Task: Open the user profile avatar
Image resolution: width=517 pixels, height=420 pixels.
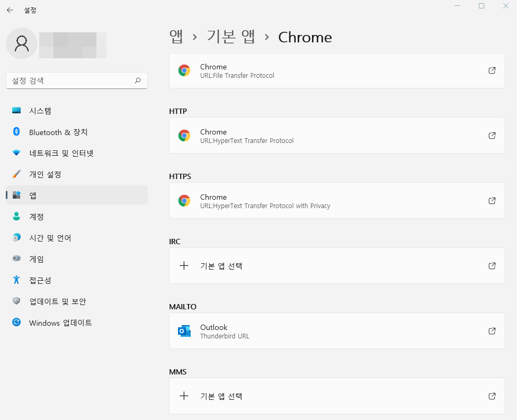Action: 22,43
